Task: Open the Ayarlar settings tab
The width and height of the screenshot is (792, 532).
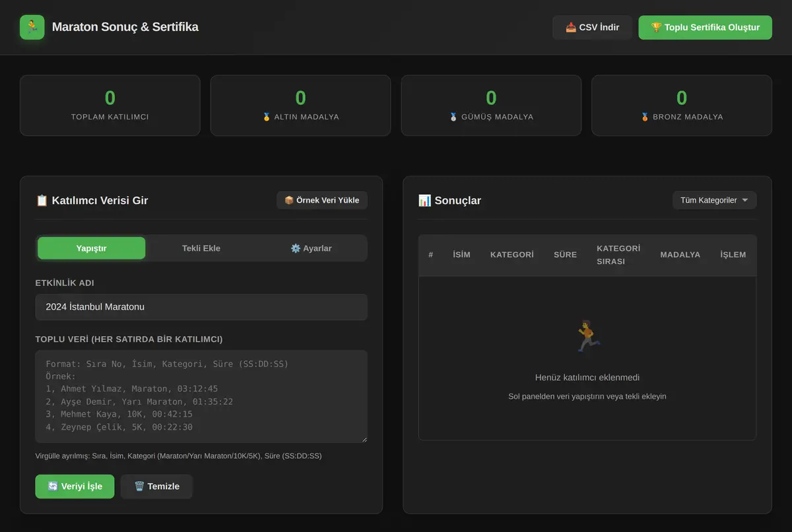Action: tap(311, 248)
